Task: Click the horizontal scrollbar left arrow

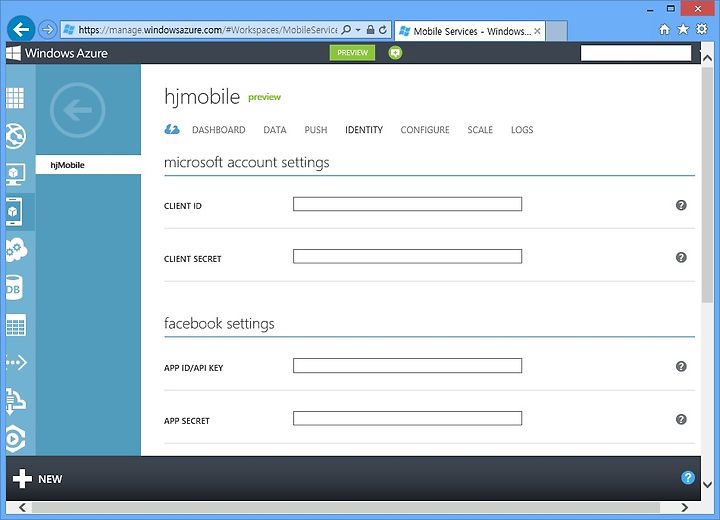Action: pyautogui.click(x=22, y=508)
